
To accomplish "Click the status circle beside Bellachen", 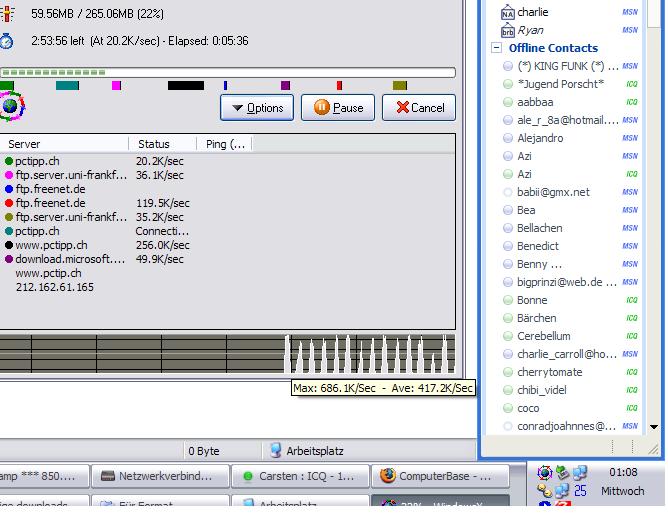I will pos(507,228).
